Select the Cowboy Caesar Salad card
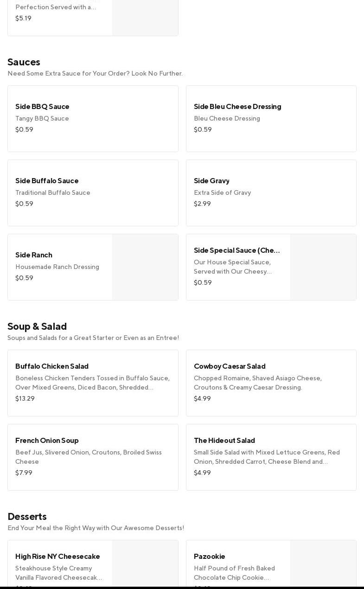 pyautogui.click(x=271, y=383)
